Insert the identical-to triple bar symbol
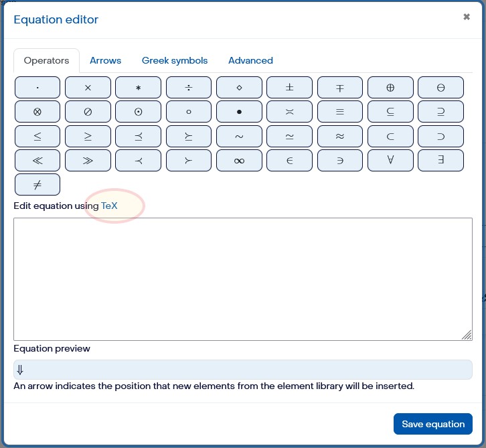 coord(339,112)
